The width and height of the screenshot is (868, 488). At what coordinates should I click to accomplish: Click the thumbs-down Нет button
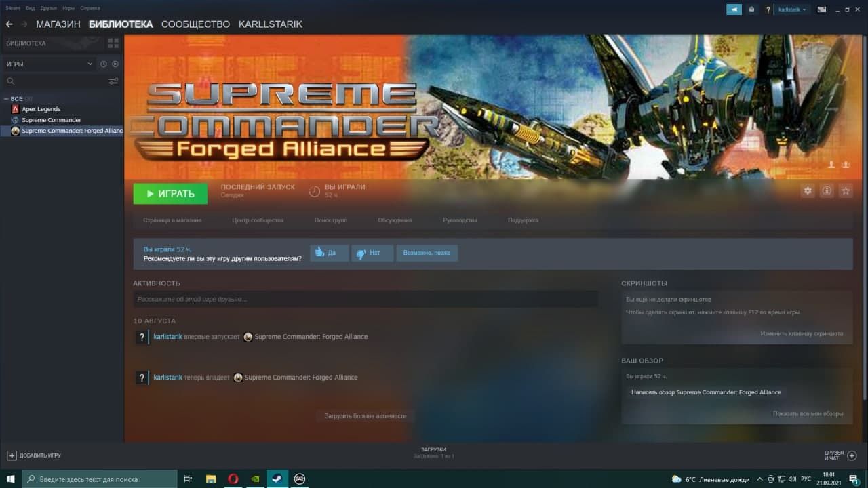pos(372,253)
